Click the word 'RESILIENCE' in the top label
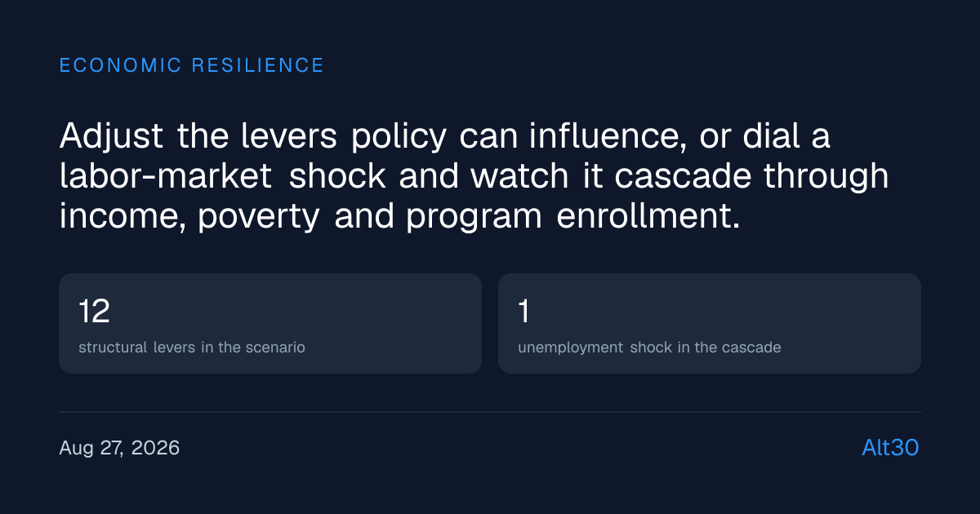Screen dimensions: 980x514 [257, 65]
